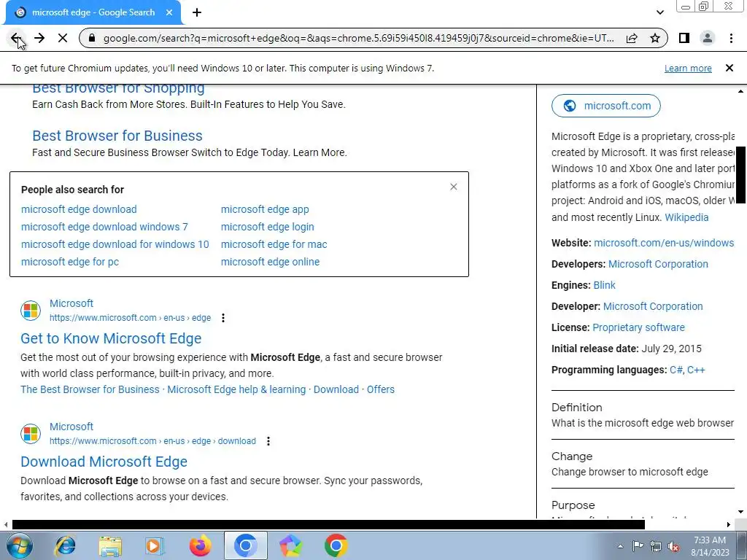Viewport: 747px width, 560px height.
Task: Search microsoft edge download
Action: coord(79,209)
